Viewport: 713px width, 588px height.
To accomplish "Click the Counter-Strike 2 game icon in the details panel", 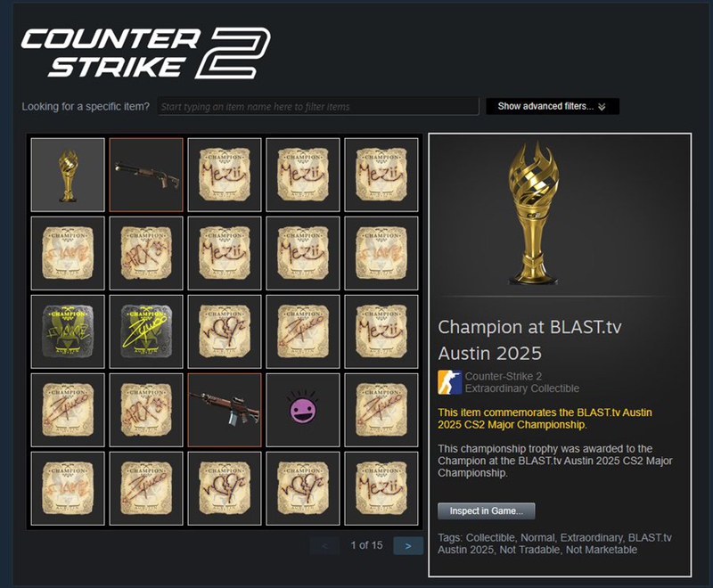I will click(x=449, y=382).
